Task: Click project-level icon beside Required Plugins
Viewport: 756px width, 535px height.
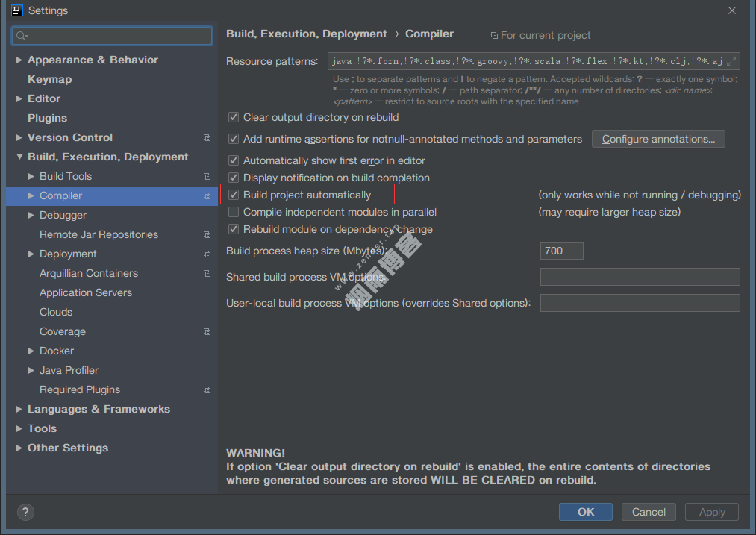Action: click(207, 390)
